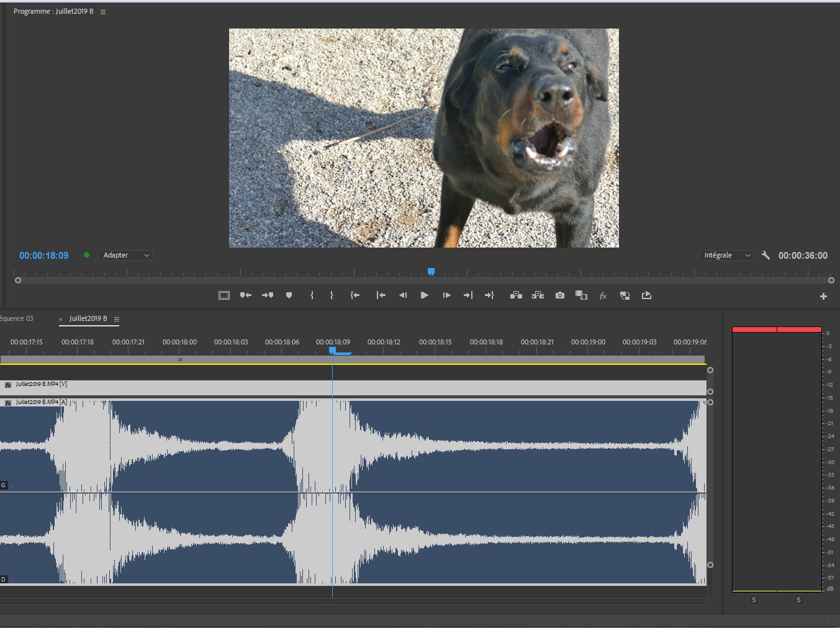Open the Programme : Juillet2019 B panel menu

coord(103,12)
